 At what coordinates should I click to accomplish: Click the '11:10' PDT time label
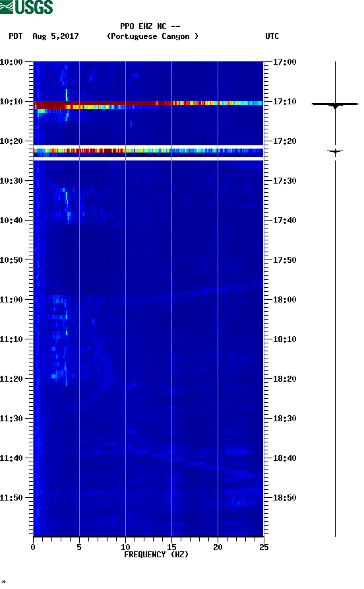(x=12, y=339)
